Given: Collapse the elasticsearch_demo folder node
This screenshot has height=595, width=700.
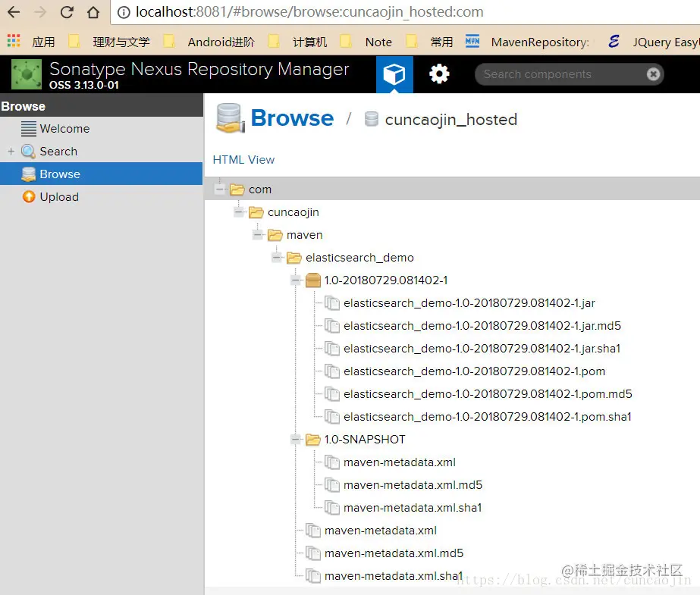Looking at the screenshot, I should point(276,258).
